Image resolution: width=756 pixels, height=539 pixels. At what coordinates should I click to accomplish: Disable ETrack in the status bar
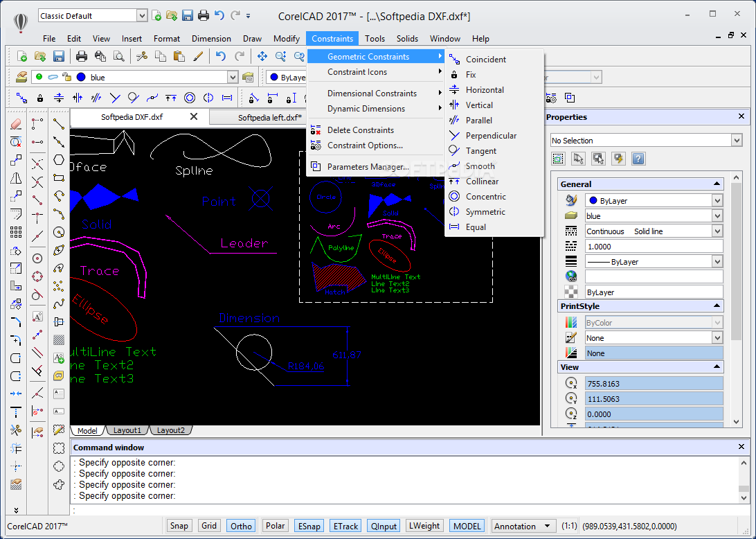click(345, 526)
